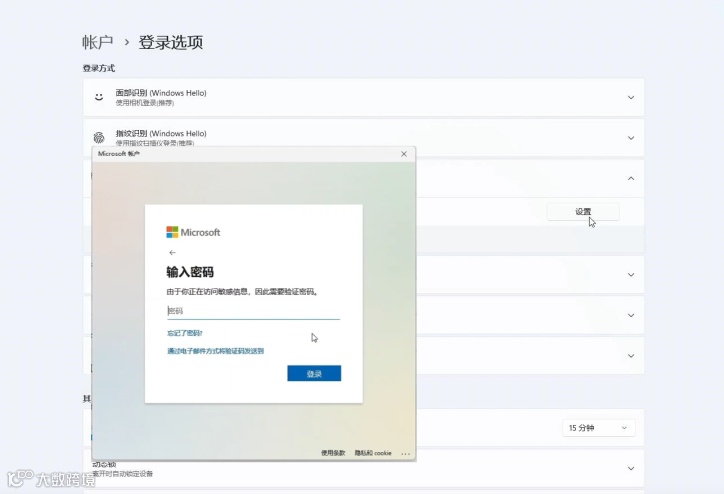Click the 输入密码 heading
Screen dimensions: 724x494
190,272
